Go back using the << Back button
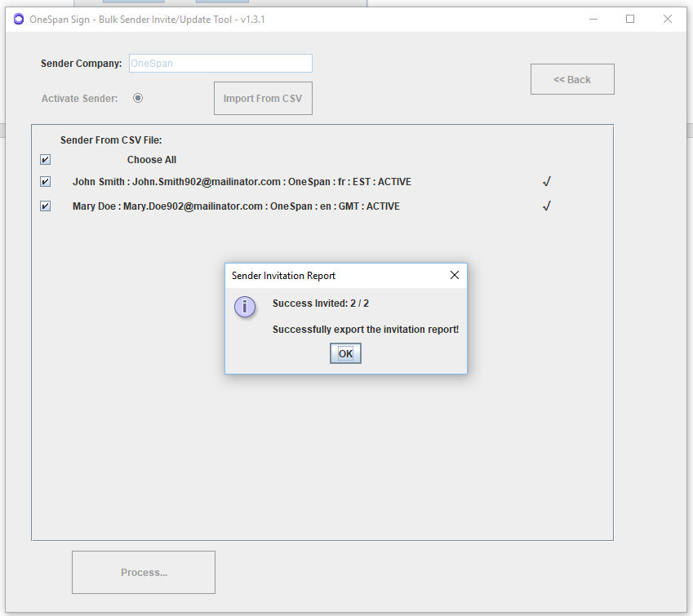The height and width of the screenshot is (616, 693). pos(572,79)
